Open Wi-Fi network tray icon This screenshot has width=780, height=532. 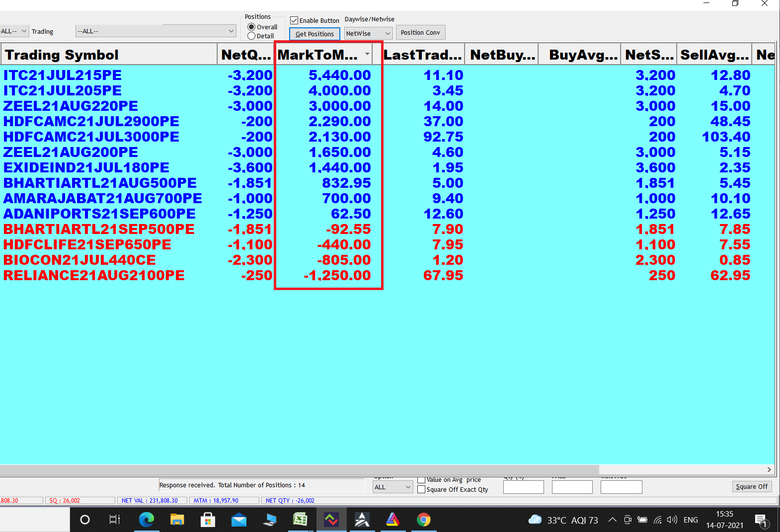coord(658,520)
